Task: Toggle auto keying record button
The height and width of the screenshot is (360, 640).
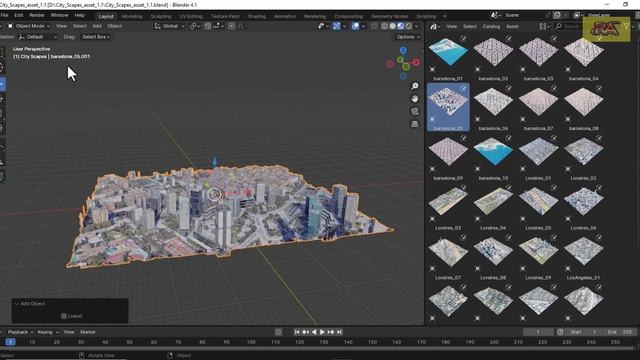Action: pyautogui.click(x=278, y=332)
